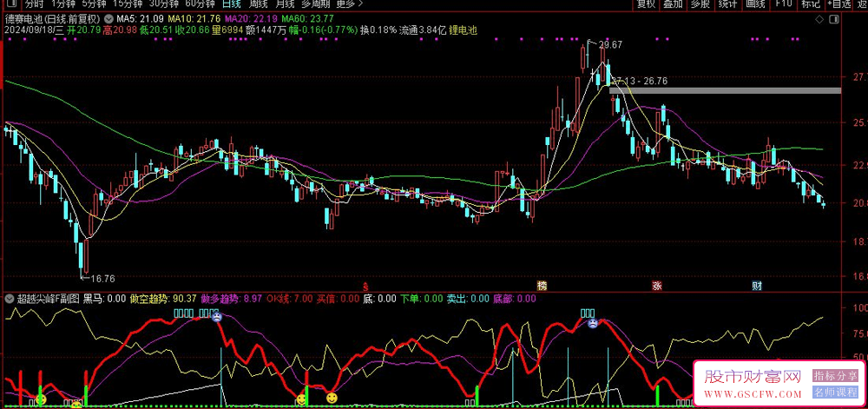
Task: Open dropdown beside 超越尖峰F副图 indicator
Action: (x=9, y=299)
